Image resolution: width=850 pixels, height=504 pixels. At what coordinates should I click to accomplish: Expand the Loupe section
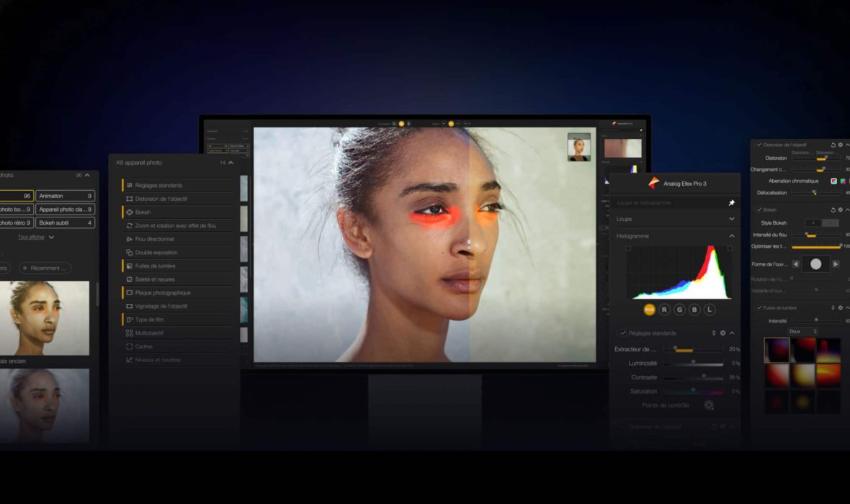tap(732, 219)
